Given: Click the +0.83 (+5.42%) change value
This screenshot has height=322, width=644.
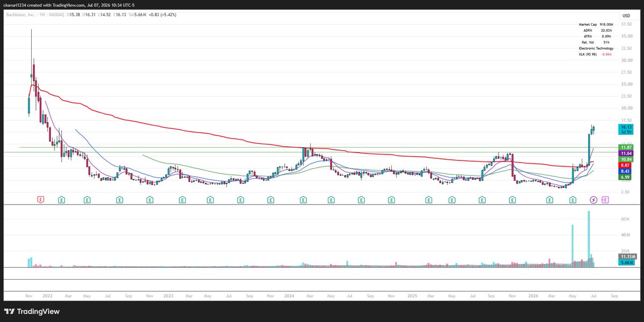Looking at the screenshot, I should click(163, 14).
